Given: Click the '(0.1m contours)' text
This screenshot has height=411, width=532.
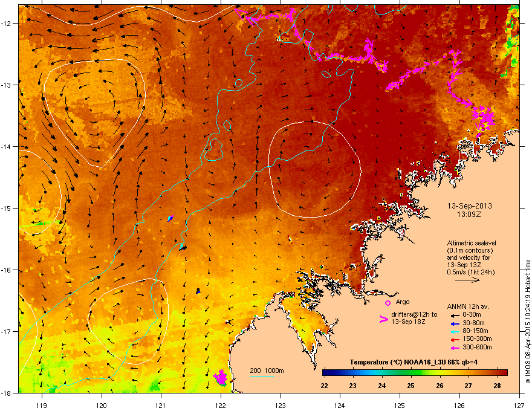Looking at the screenshot, I should 470,251.
